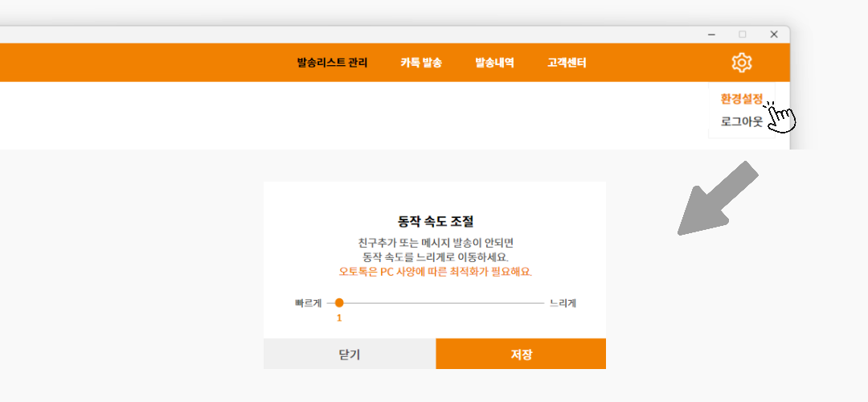The width and height of the screenshot is (868, 402).
Task: Click the orange speed slider handle
Action: [x=339, y=303]
